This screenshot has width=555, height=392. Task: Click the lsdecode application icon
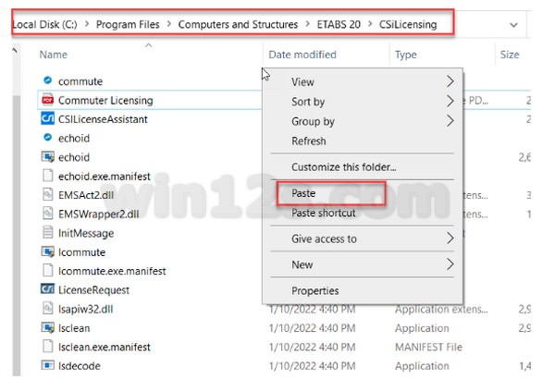(x=48, y=365)
